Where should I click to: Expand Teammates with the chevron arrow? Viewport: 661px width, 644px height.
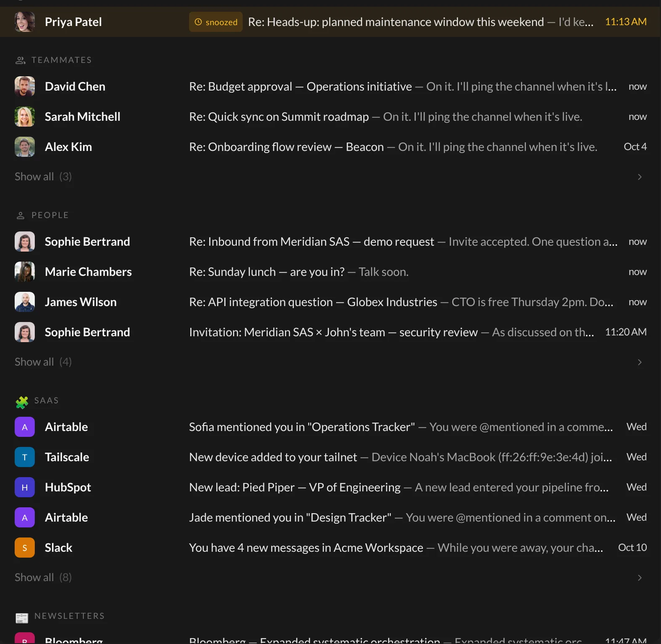640,177
